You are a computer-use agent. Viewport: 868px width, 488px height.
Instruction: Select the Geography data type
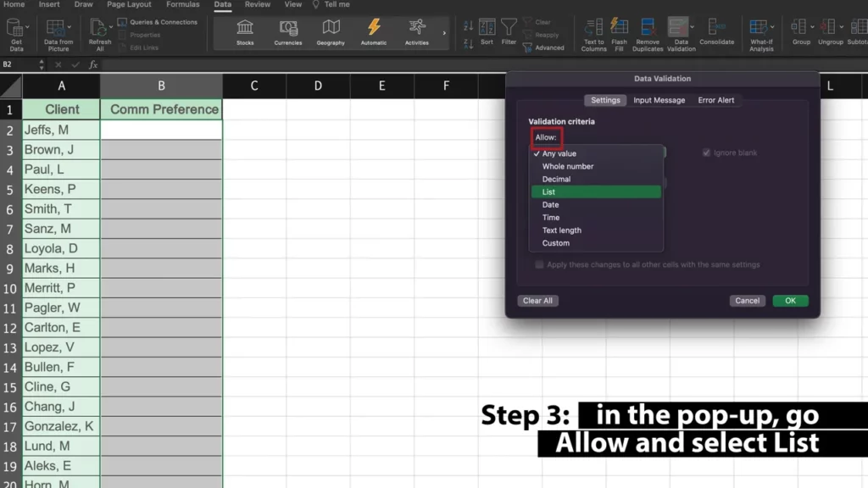[331, 33]
